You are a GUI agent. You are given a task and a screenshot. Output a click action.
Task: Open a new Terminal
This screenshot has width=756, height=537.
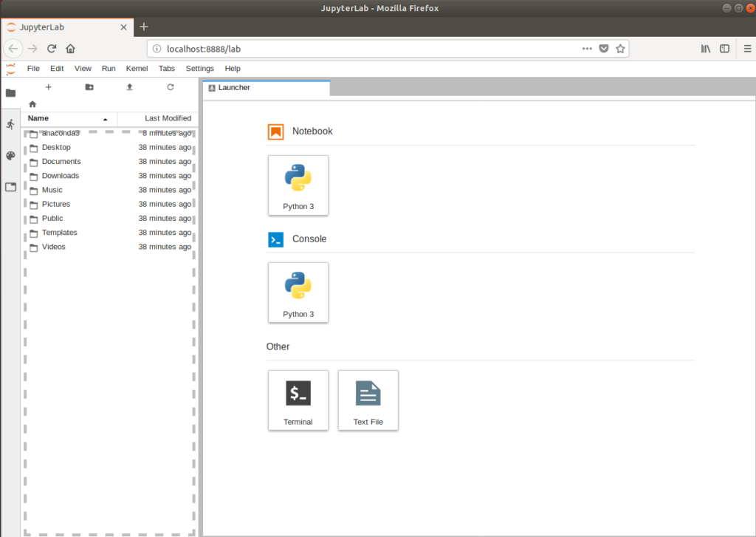298,400
